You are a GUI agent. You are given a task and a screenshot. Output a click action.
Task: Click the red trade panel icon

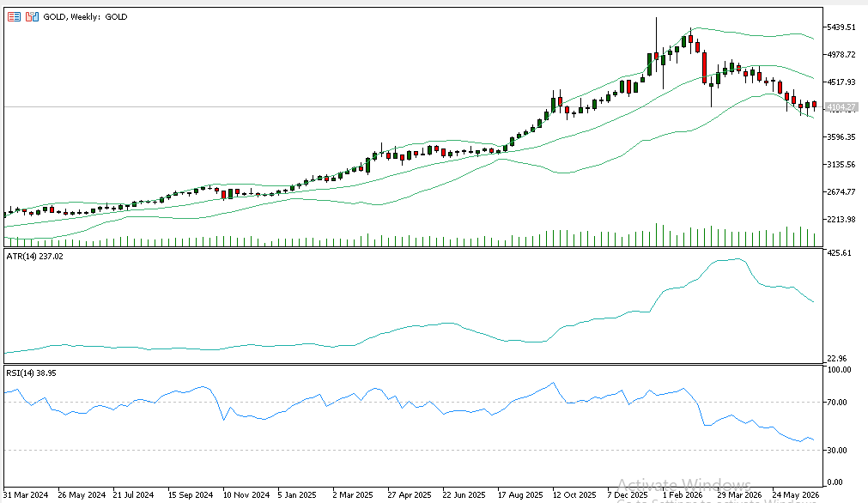pyautogui.click(x=14, y=16)
